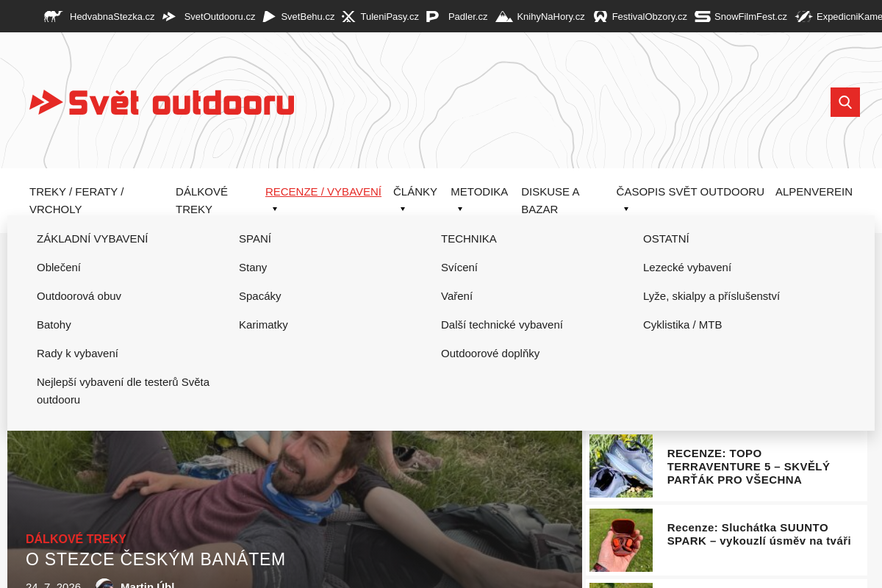The image size is (882, 588).
Task: Open the Další technické vybavení entry
Action: pyautogui.click(x=502, y=324)
